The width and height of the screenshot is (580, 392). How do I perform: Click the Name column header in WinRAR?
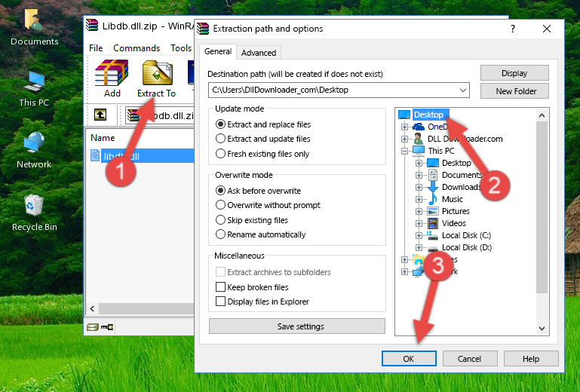103,138
